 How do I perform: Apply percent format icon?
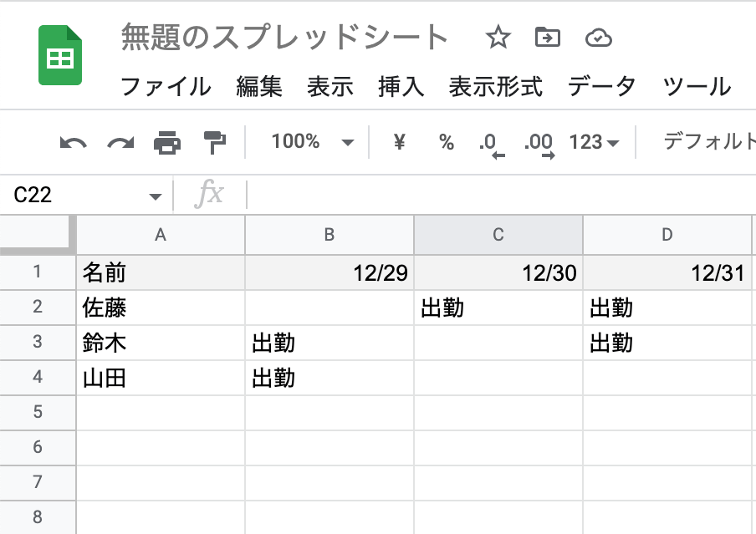tap(446, 142)
